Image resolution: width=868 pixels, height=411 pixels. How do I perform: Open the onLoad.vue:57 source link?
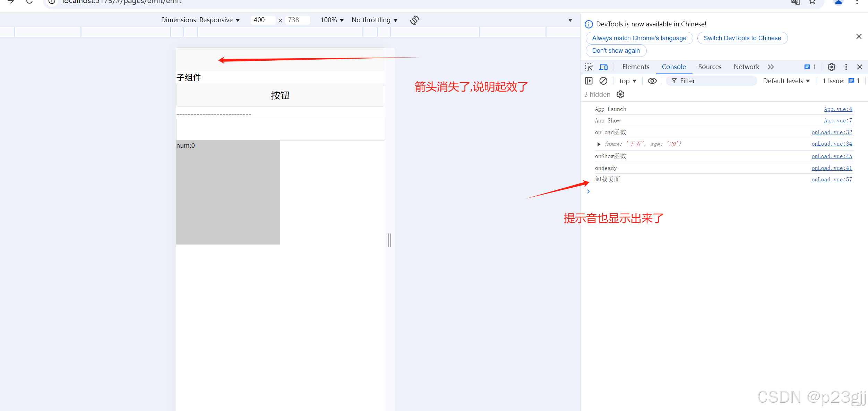point(832,179)
